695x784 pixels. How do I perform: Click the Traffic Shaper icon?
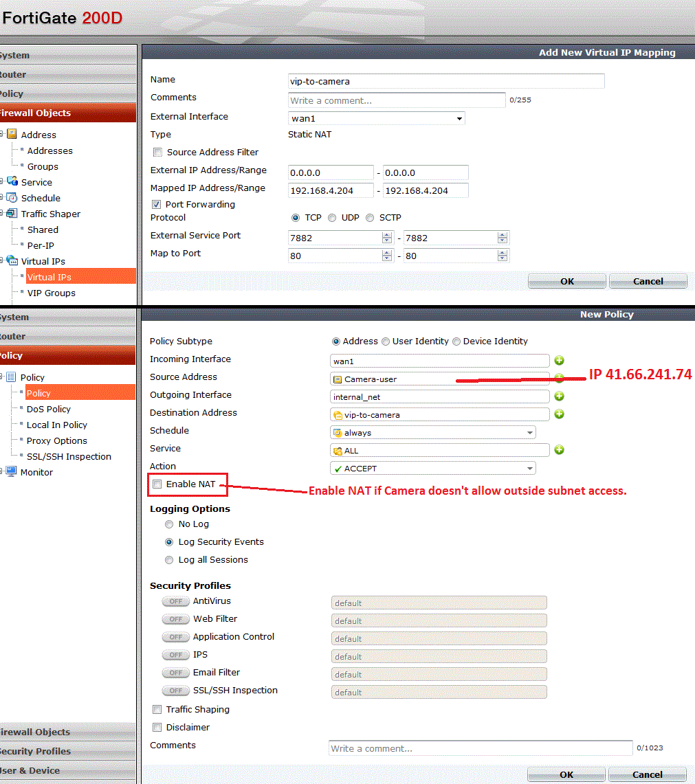tap(12, 214)
